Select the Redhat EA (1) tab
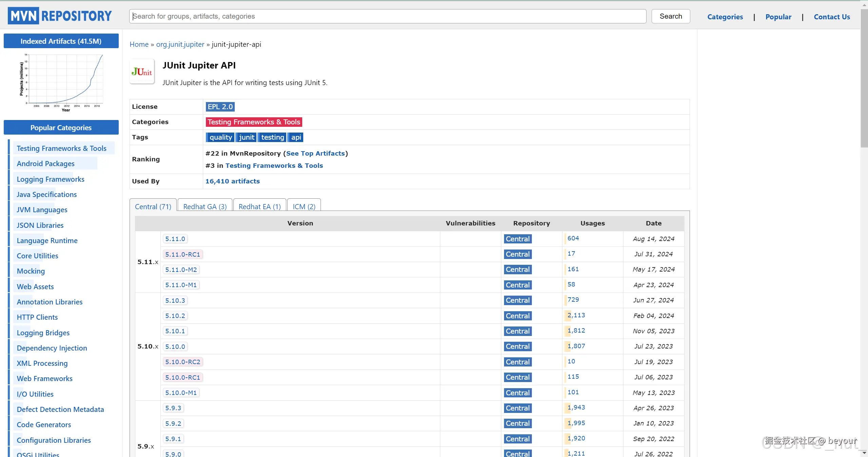868x457 pixels. click(259, 206)
